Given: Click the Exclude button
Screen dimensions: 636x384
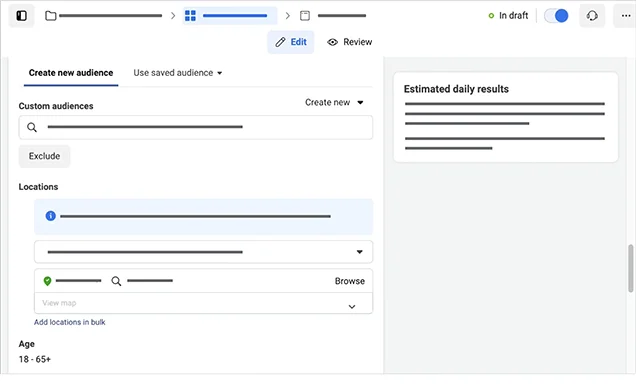Looking at the screenshot, I should pyautogui.click(x=44, y=156).
